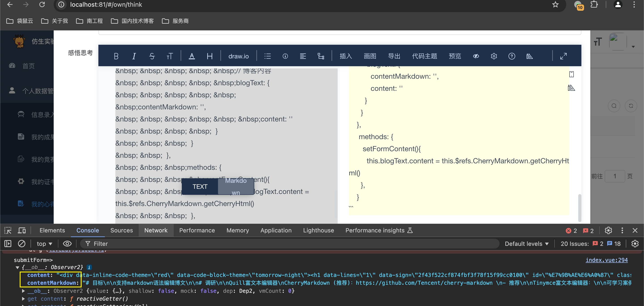Toggle console sidebar panel
Viewport: 644px width, 306px height.
[8, 244]
